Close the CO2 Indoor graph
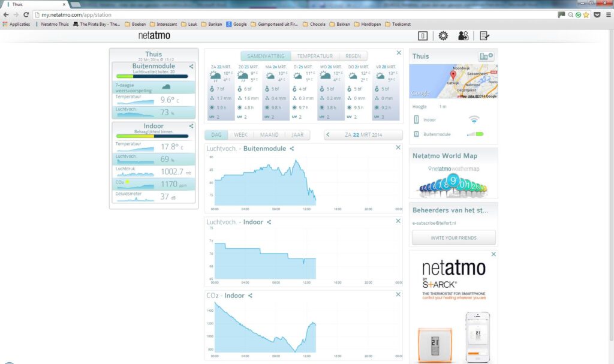 pos(398,294)
